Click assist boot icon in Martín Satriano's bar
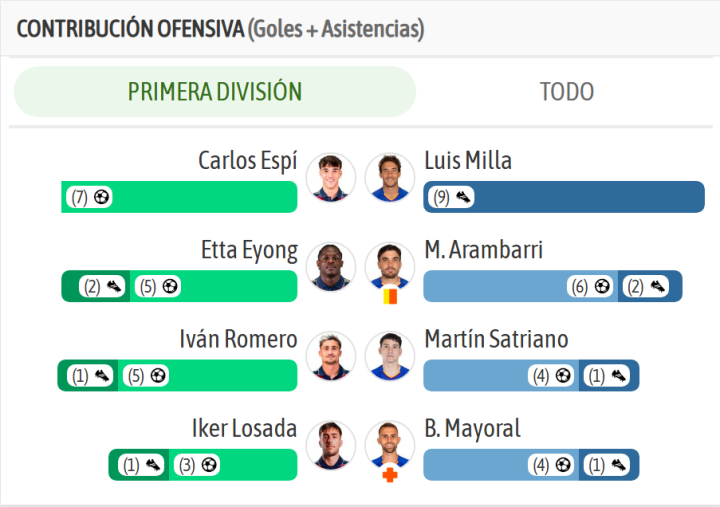The width and height of the screenshot is (720, 507). (x=620, y=376)
